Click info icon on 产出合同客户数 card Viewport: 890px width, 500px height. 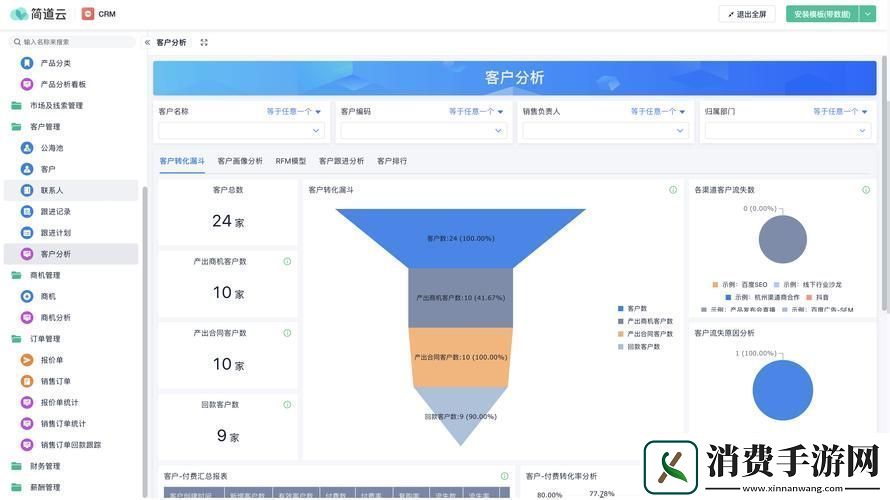[x=287, y=333]
